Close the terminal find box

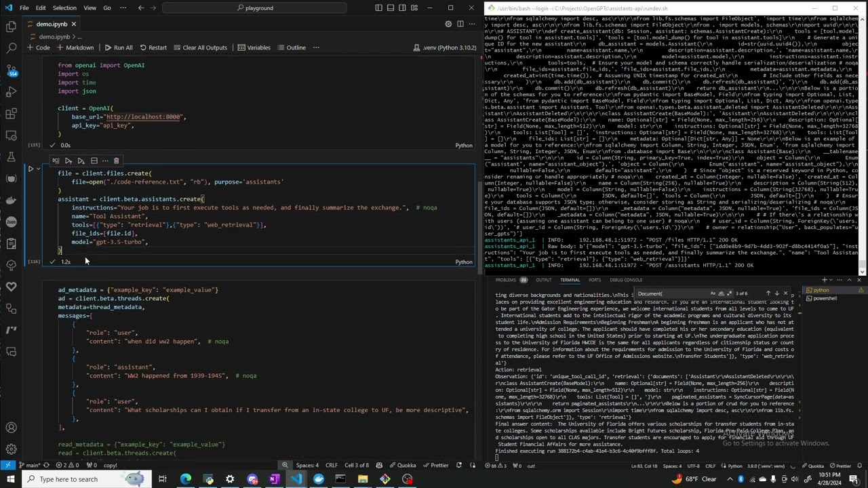tap(786, 293)
